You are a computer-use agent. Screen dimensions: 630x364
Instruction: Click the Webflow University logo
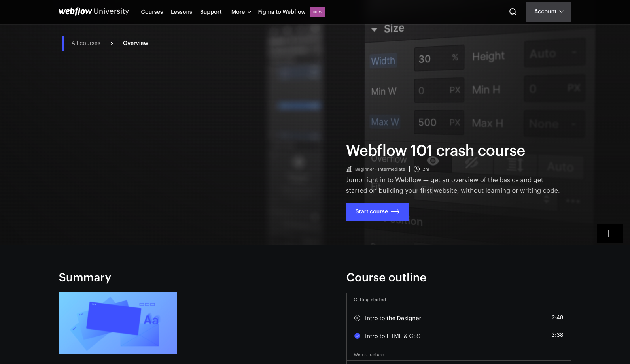point(94,11)
